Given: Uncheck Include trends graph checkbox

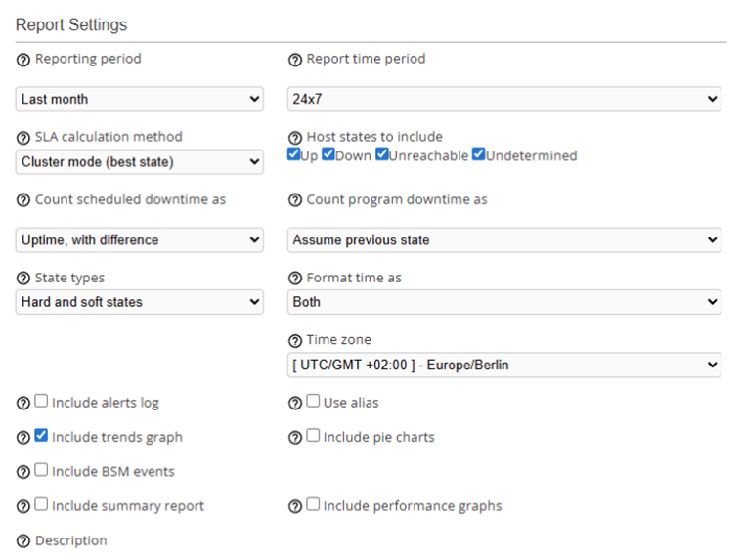Looking at the screenshot, I should (41, 437).
